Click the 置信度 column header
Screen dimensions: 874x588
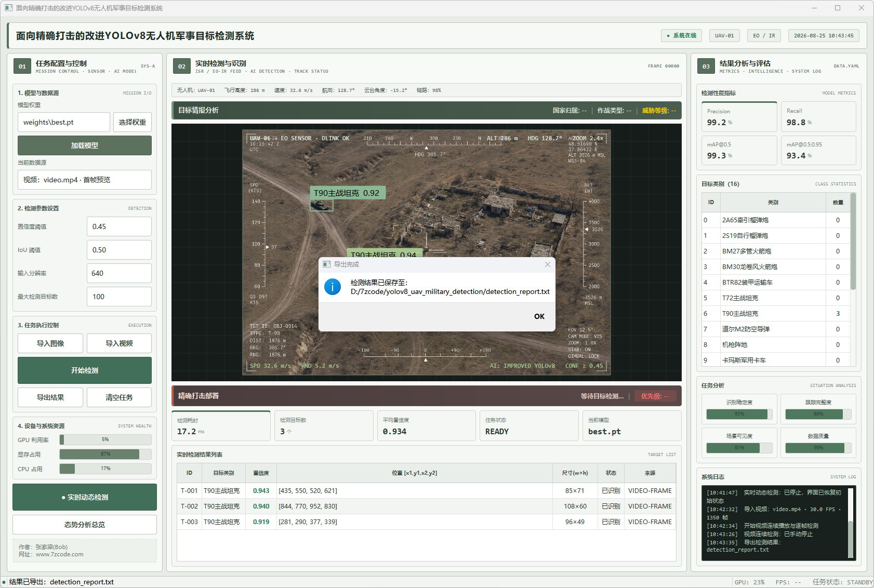pos(261,473)
